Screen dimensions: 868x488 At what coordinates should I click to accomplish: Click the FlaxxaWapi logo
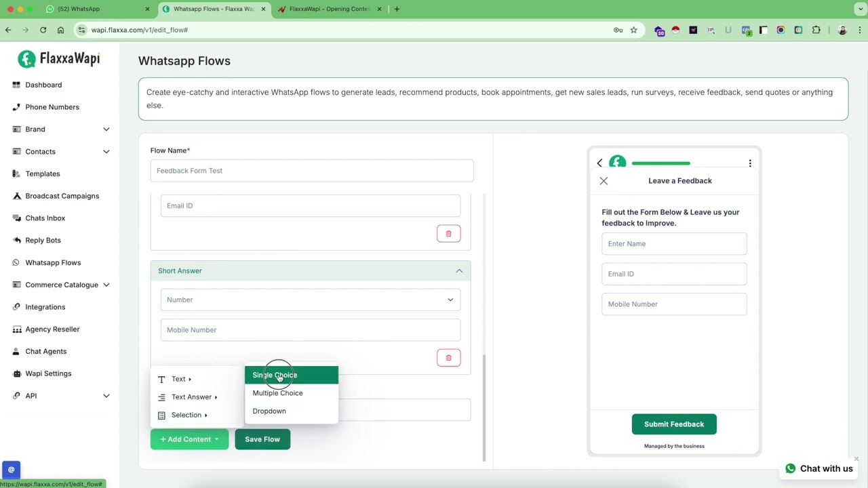59,59
